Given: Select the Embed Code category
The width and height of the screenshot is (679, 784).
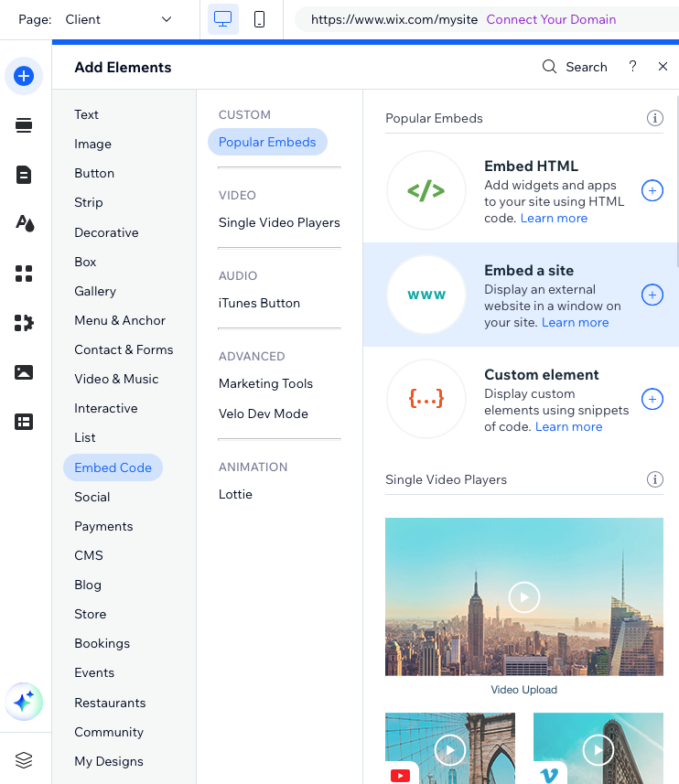Looking at the screenshot, I should (113, 467).
